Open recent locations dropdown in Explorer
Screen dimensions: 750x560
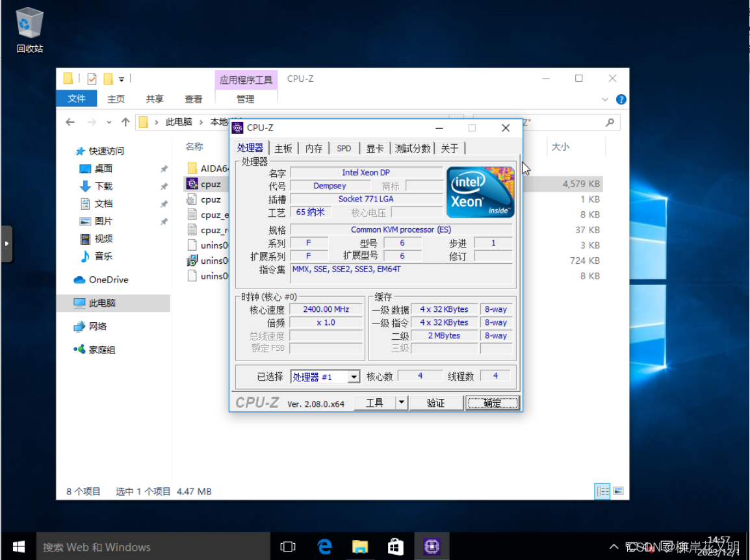[109, 122]
